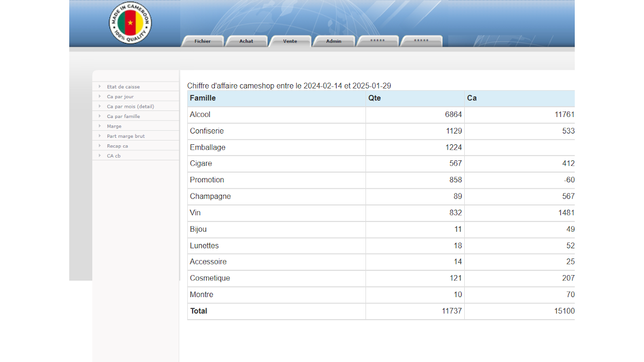The image size is (644, 362).
Task: Click Cigare quantity 567
Action: point(456,164)
